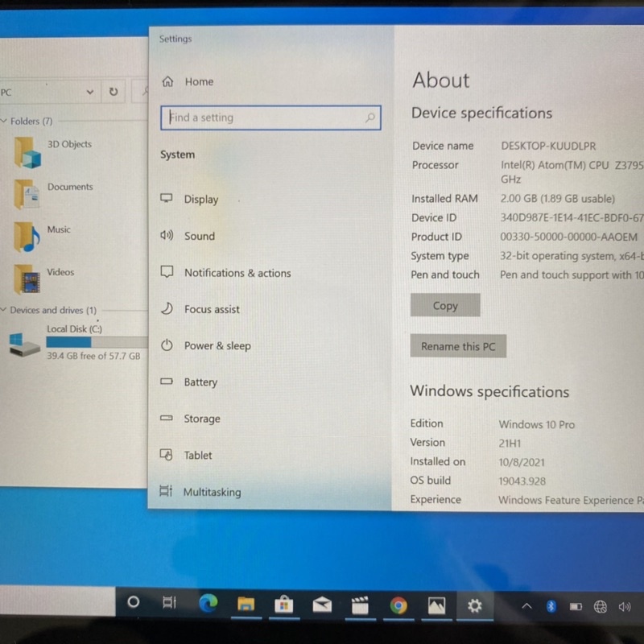Open the Mail app in the taskbar

click(322, 605)
